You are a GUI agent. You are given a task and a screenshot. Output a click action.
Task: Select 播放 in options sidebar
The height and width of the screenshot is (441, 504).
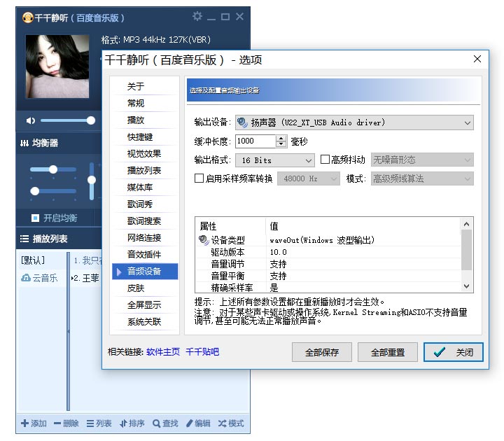[x=145, y=120]
